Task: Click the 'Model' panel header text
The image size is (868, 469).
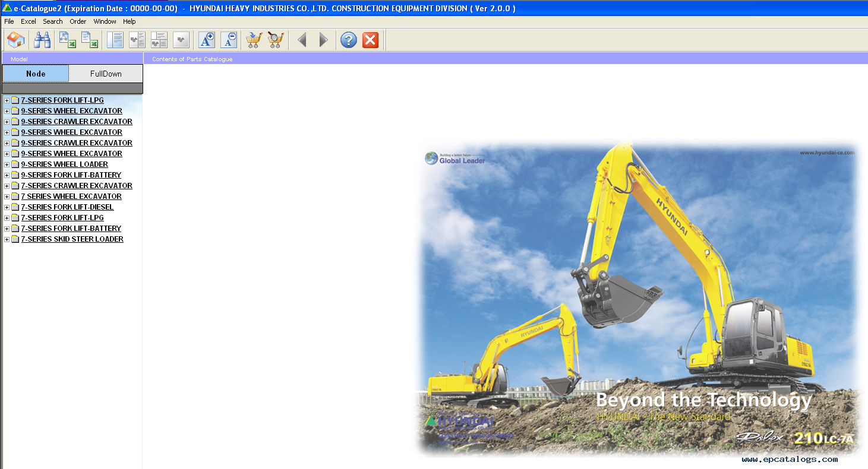Action: click(19, 59)
